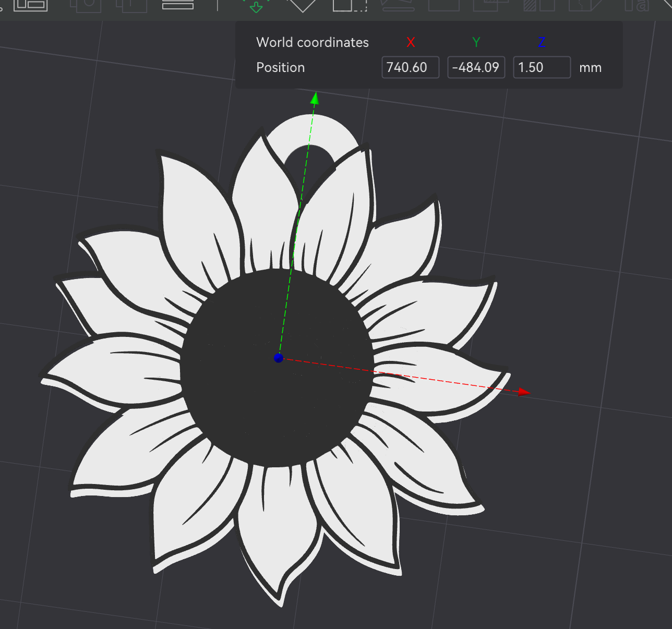Open the Cut tool

click(444, 5)
